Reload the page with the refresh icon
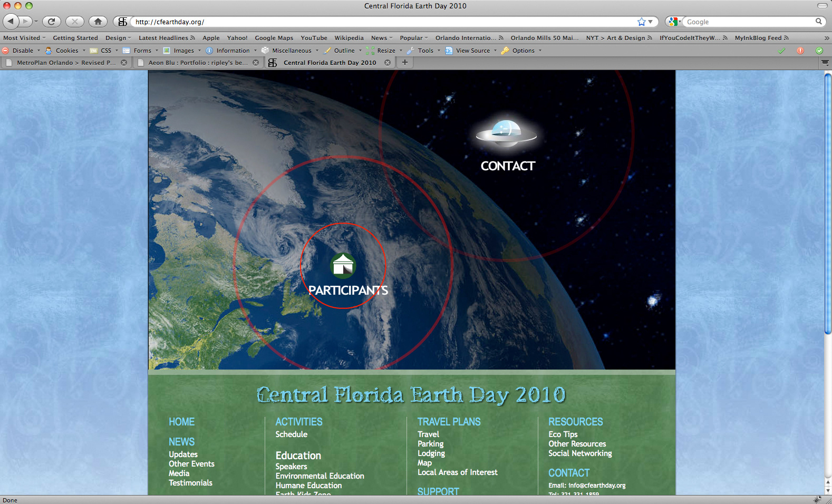Screen dimensions: 832x504 click(51, 22)
